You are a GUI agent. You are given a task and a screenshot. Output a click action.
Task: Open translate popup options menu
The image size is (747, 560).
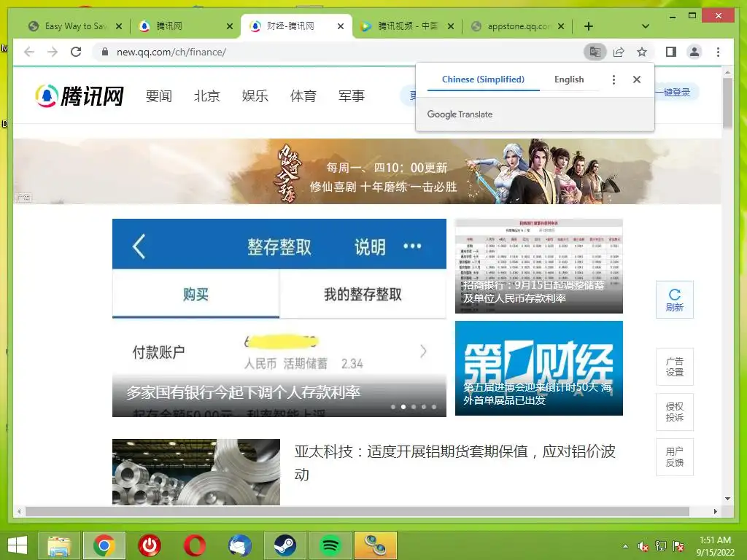click(x=614, y=79)
